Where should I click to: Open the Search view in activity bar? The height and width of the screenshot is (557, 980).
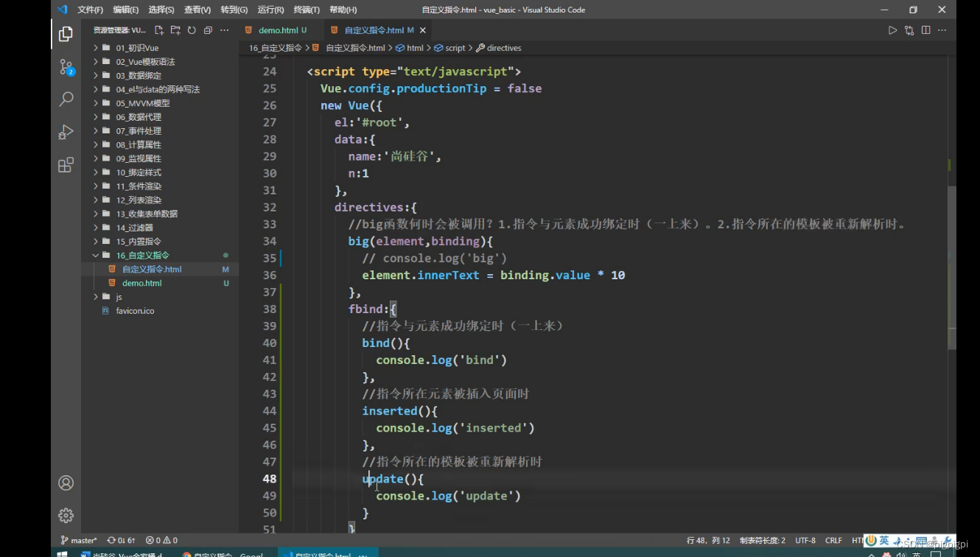66,99
